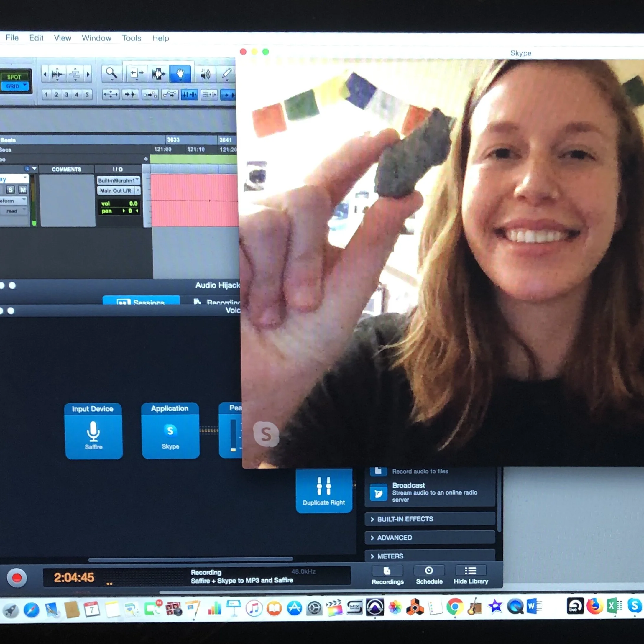Toggle Solo on the track
This screenshot has height=644, width=644.
[x=11, y=190]
